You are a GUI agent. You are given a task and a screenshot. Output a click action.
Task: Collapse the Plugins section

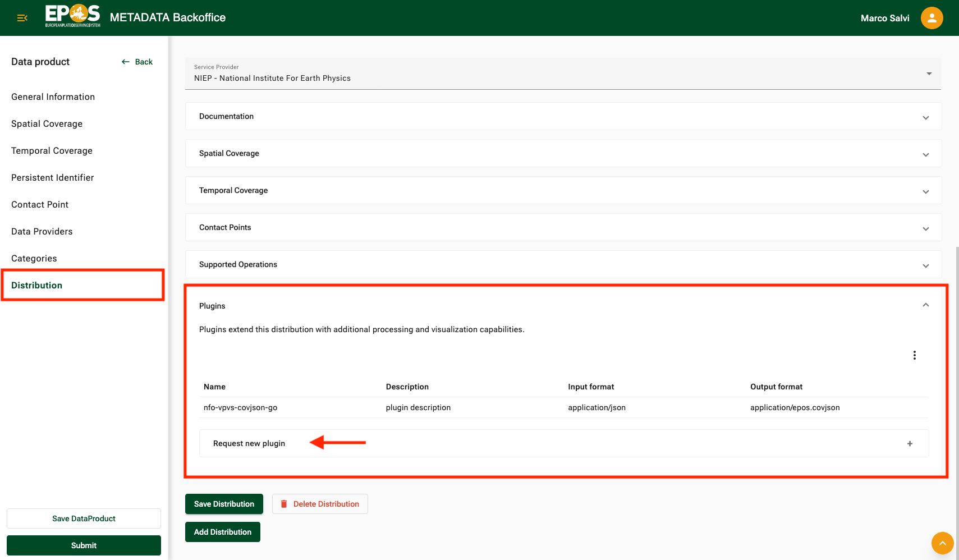point(926,305)
